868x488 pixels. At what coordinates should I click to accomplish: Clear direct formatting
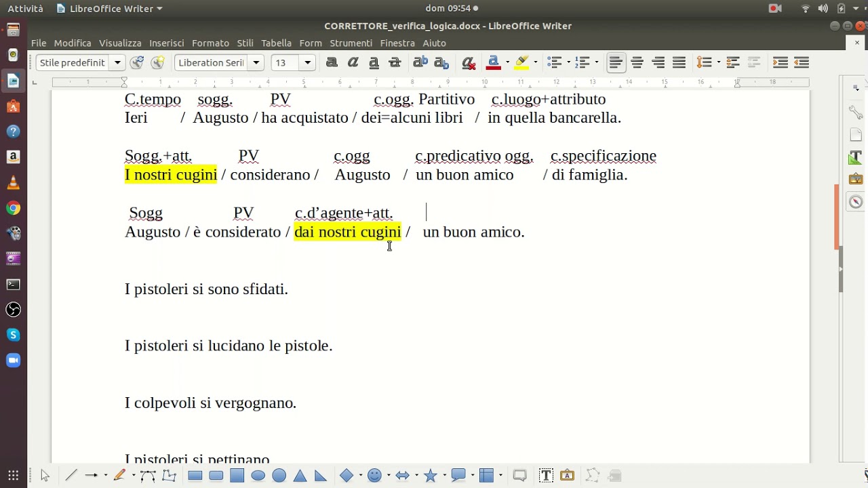coord(469,62)
